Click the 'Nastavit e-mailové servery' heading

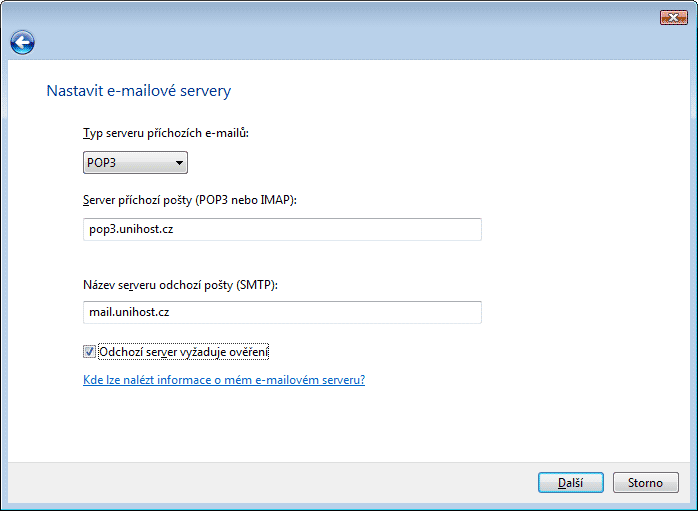(x=139, y=91)
